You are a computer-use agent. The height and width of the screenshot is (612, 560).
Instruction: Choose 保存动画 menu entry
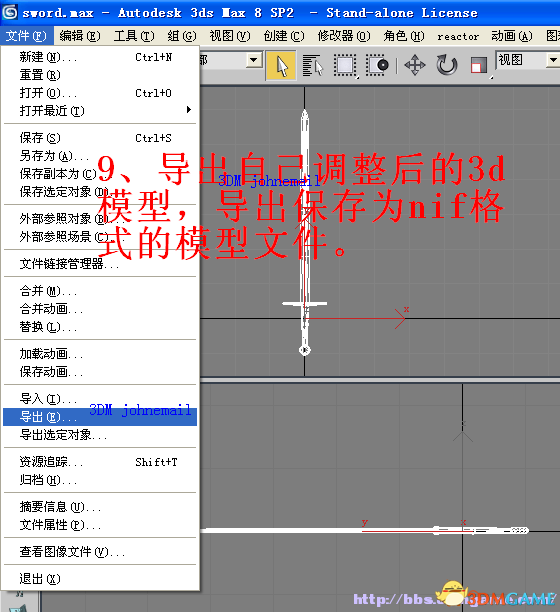pyautogui.click(x=100, y=372)
